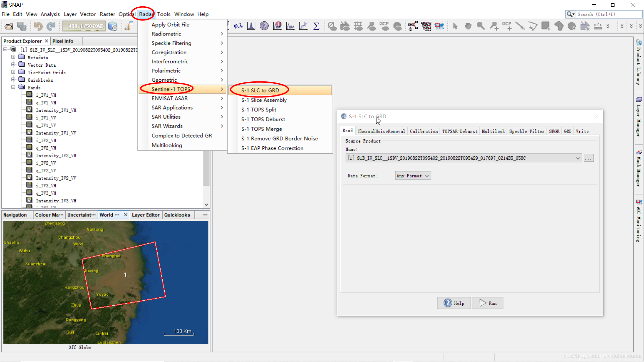
Task: Switch to the Write tab
Action: (x=582, y=131)
